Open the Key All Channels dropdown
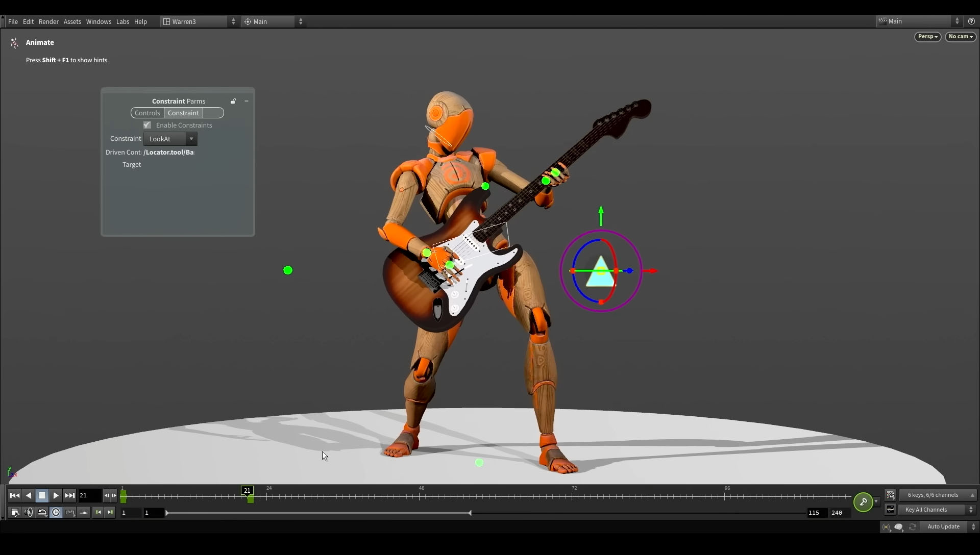Image resolution: width=980 pixels, height=555 pixels. click(937, 510)
